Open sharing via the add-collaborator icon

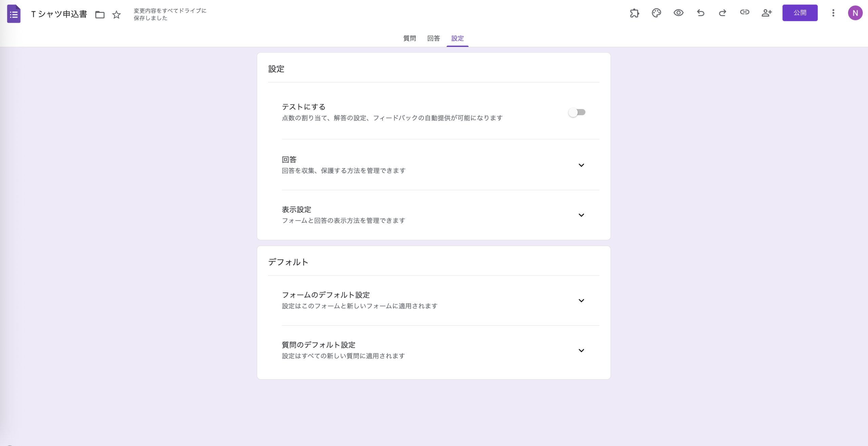767,13
